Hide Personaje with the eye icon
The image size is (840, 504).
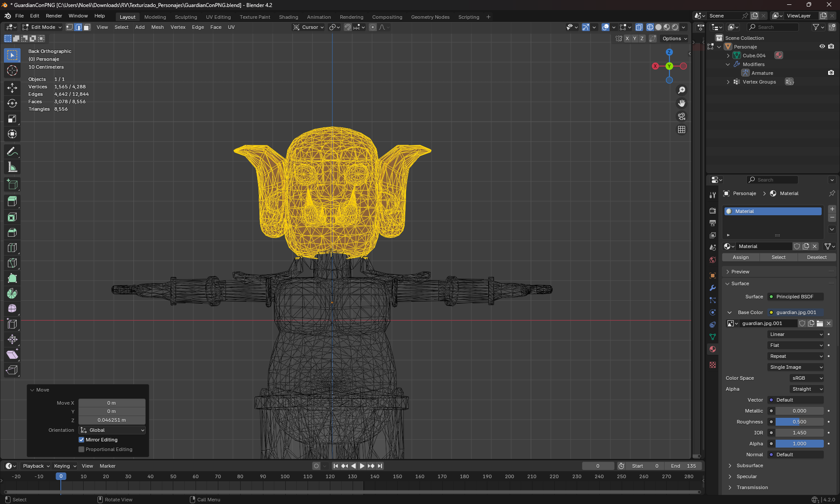tap(822, 46)
